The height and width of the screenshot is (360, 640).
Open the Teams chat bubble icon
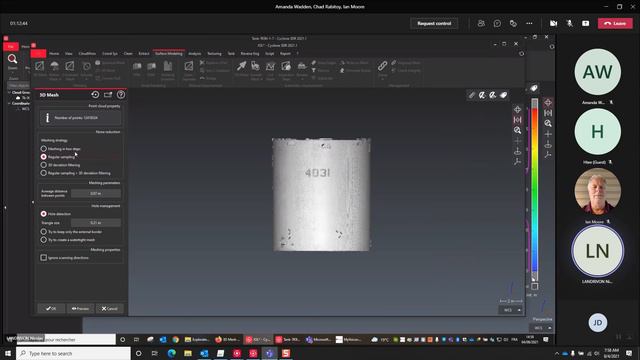point(497,23)
